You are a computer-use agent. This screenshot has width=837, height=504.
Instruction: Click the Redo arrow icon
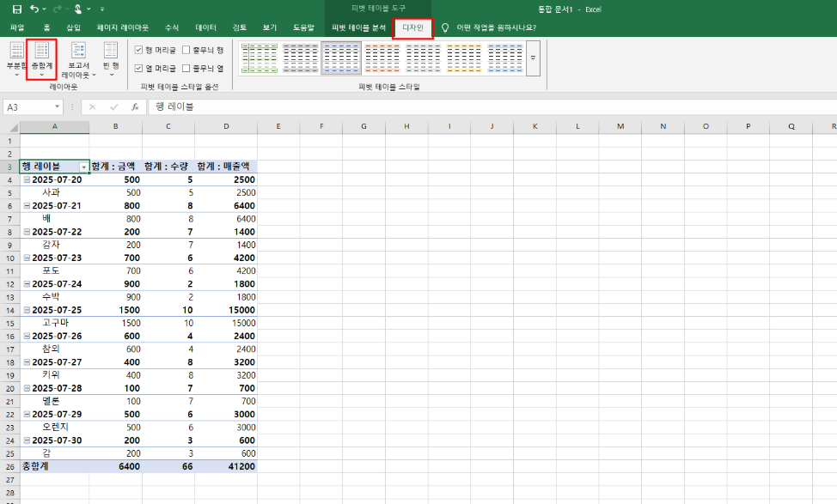point(57,9)
